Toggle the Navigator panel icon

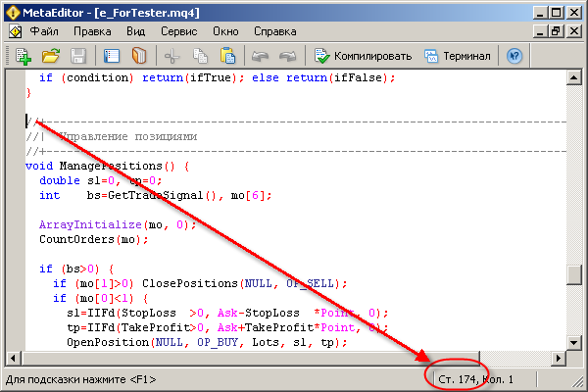(x=112, y=56)
